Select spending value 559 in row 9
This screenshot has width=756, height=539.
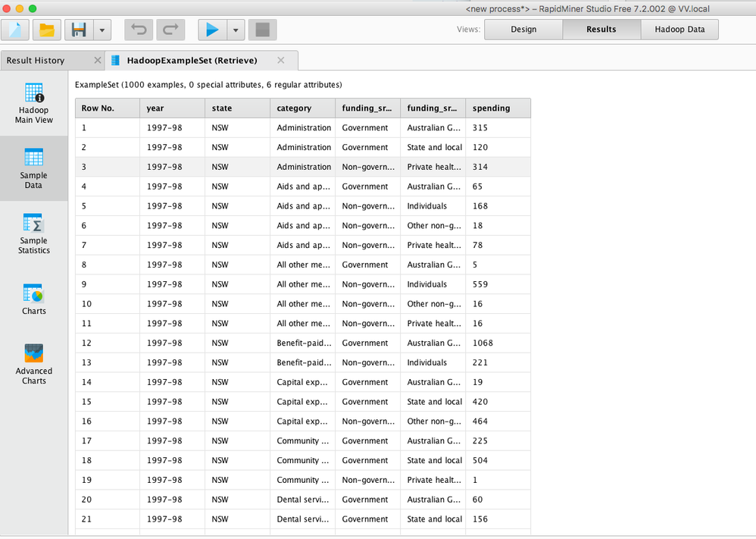[x=498, y=284]
